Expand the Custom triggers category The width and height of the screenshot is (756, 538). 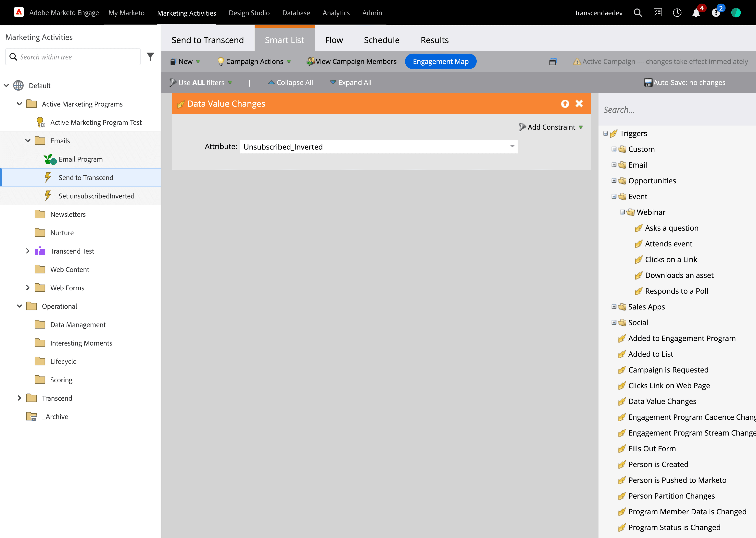point(614,149)
